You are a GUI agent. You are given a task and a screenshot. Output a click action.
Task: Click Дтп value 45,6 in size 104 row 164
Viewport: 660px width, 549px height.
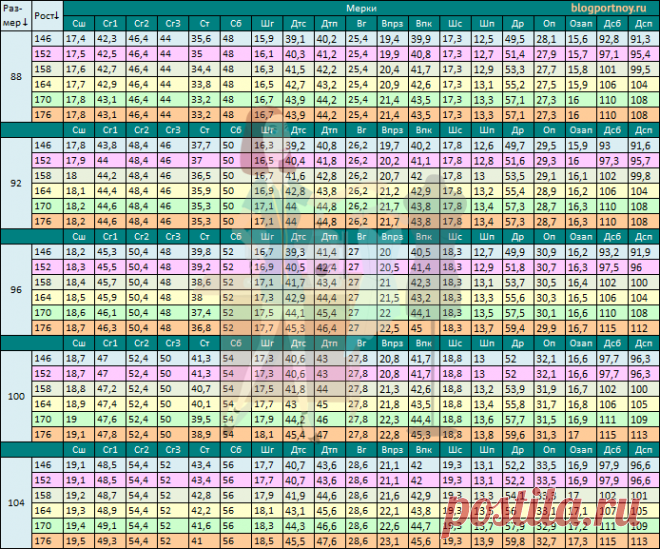(x=330, y=510)
